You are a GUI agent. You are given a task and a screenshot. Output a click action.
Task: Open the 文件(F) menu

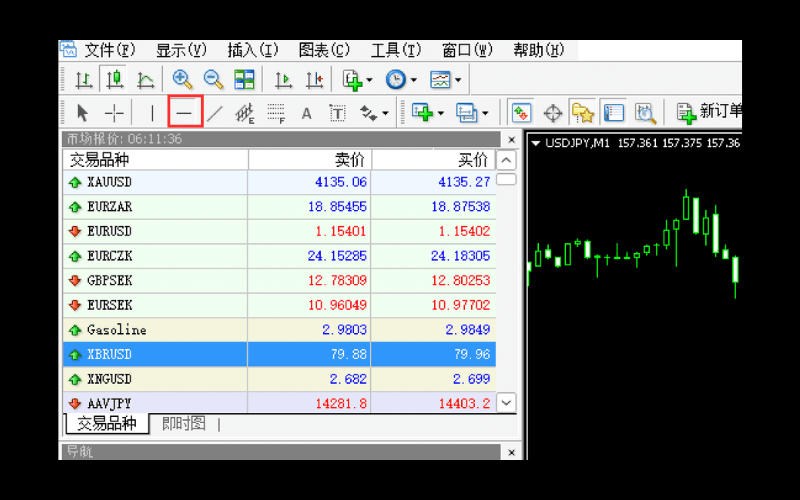110,50
